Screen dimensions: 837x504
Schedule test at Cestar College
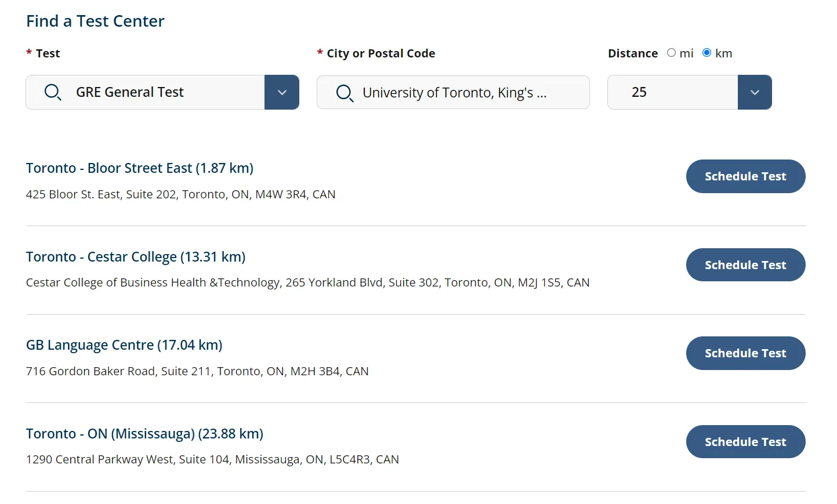coord(745,265)
